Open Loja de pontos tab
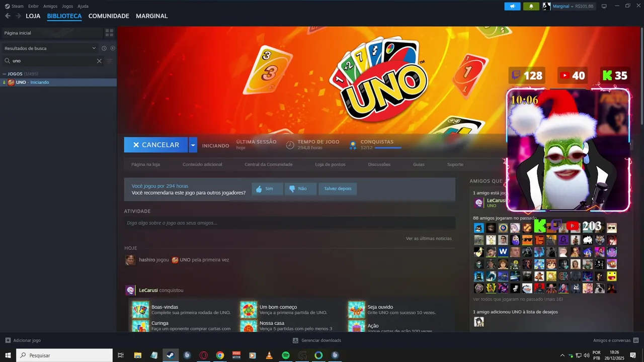Image resolution: width=644 pixels, height=362 pixels. pos(330,164)
